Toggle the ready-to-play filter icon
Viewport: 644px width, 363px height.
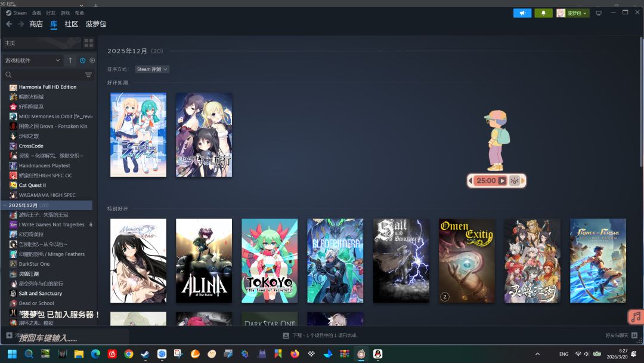(x=92, y=60)
